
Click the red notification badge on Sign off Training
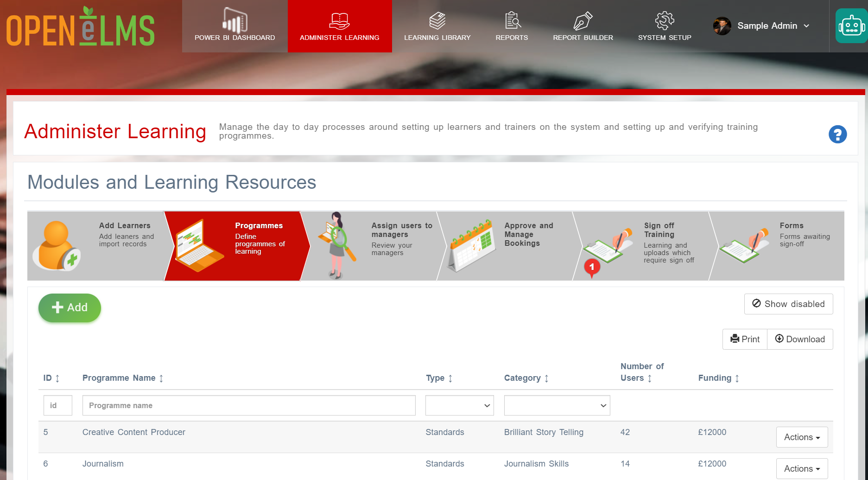(592, 267)
